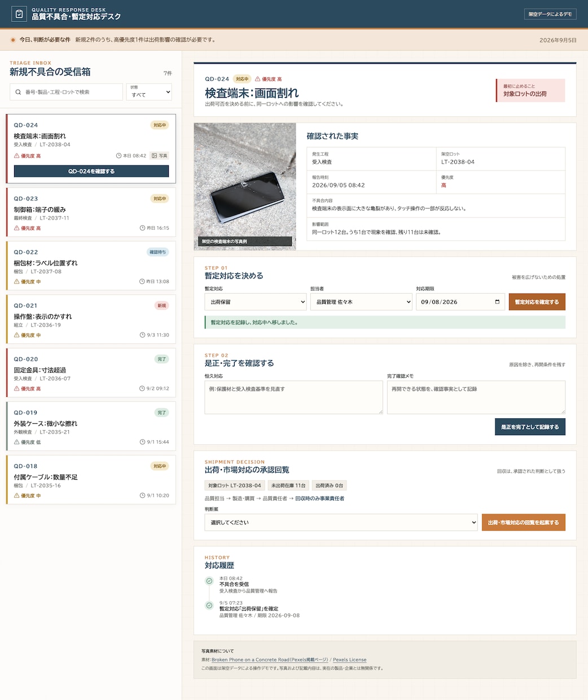
Task: Click the 確認待ち badge on QD-022
Action: 157,252
